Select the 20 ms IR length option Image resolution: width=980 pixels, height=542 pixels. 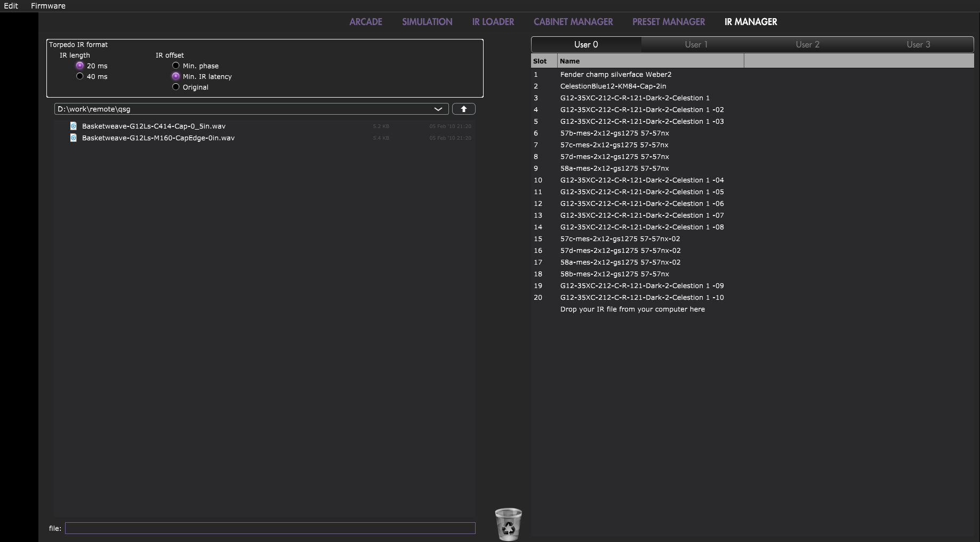[x=80, y=66]
